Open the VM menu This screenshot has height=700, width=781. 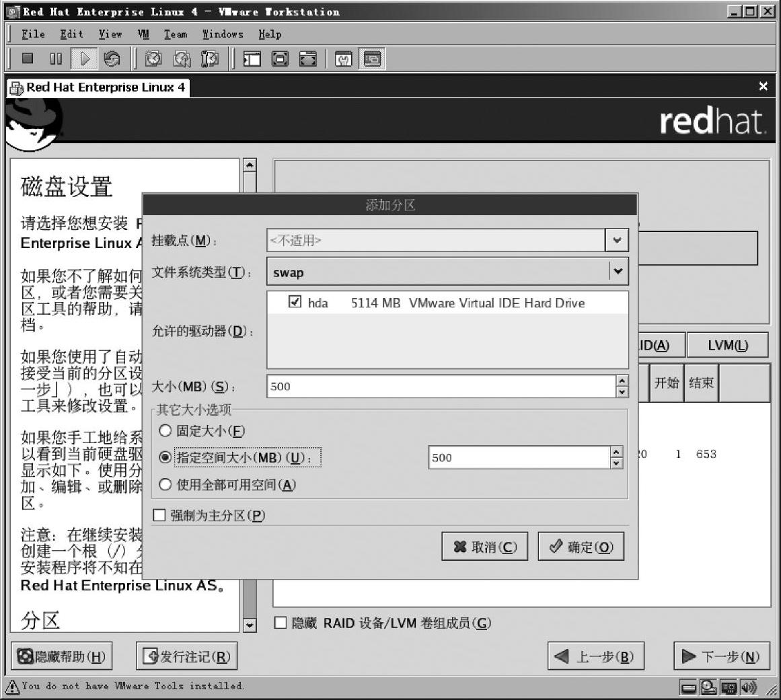(x=143, y=34)
